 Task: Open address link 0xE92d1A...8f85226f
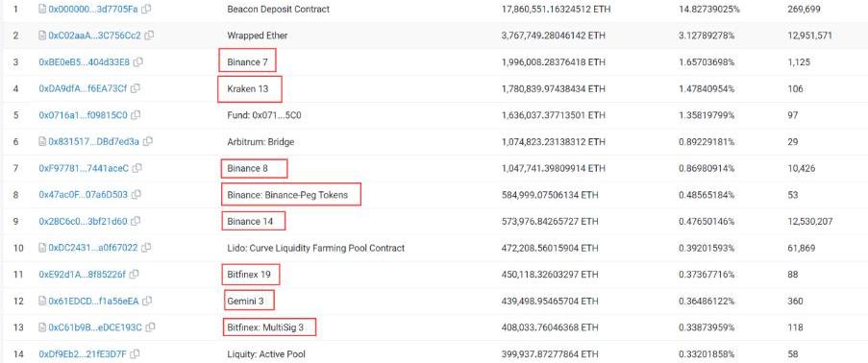(83, 275)
